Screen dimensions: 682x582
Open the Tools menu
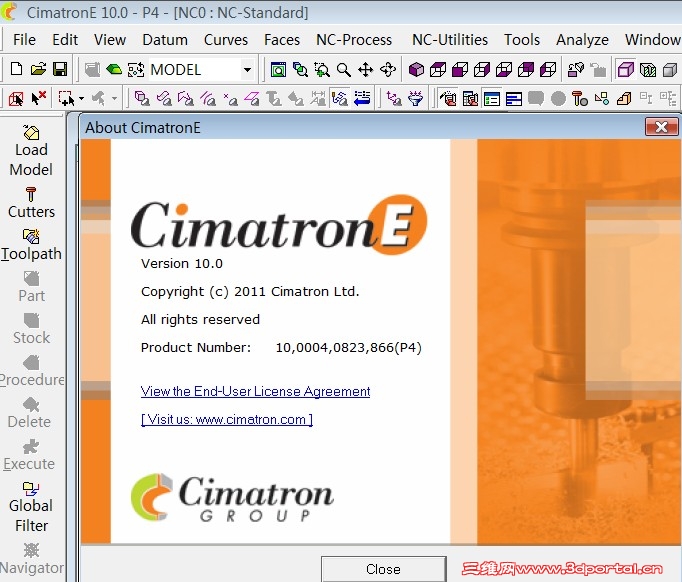point(522,40)
